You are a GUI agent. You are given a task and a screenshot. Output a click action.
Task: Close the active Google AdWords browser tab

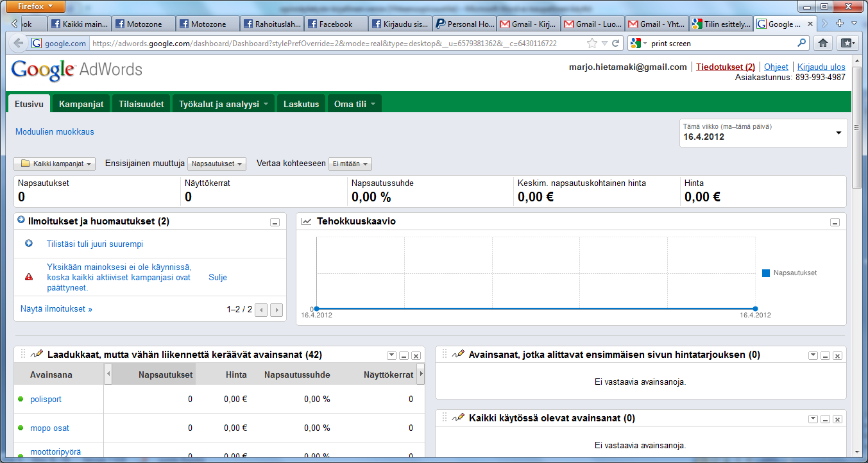tap(810, 24)
